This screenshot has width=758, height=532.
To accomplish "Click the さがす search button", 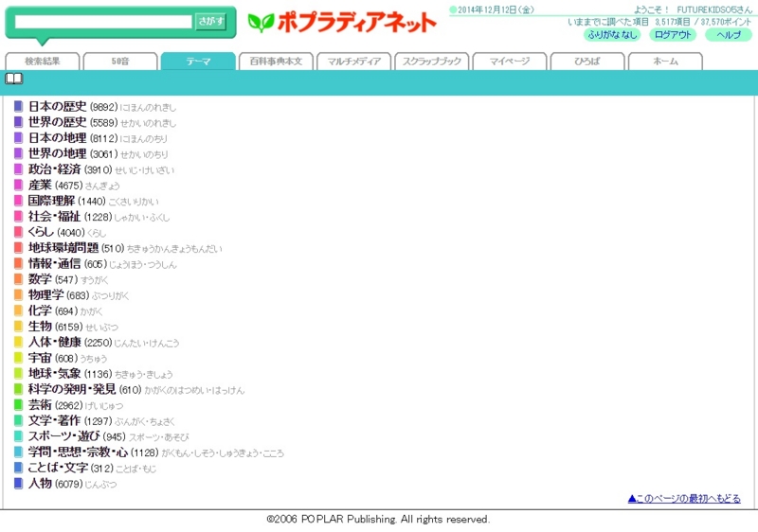I will 210,22.
